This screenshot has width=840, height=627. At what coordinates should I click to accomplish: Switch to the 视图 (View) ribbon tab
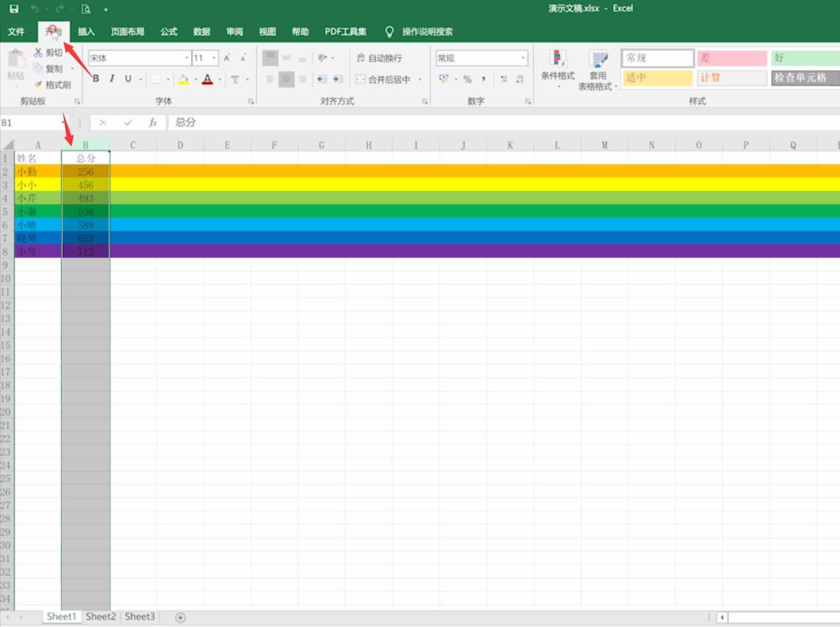[x=267, y=31]
